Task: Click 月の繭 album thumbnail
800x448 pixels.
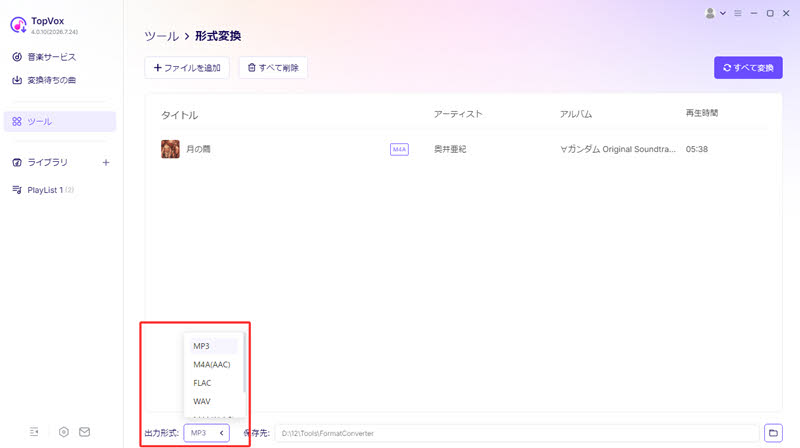Action: tap(170, 149)
